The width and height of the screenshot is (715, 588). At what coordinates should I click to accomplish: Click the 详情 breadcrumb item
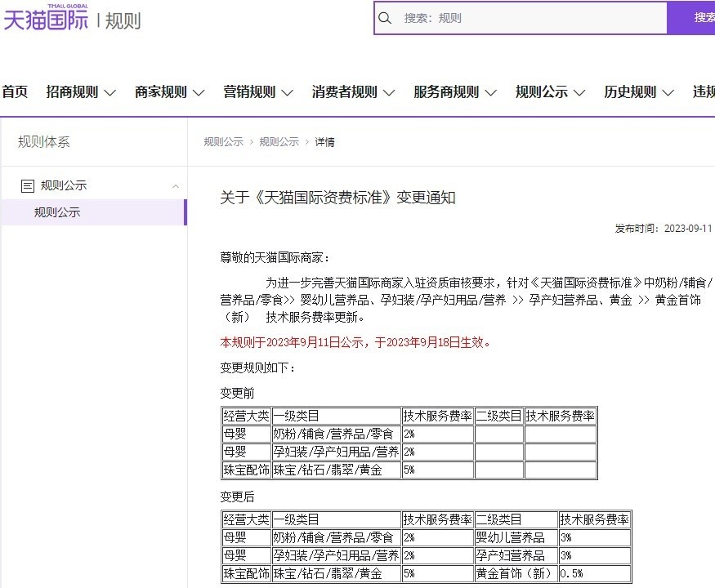pyautogui.click(x=324, y=142)
